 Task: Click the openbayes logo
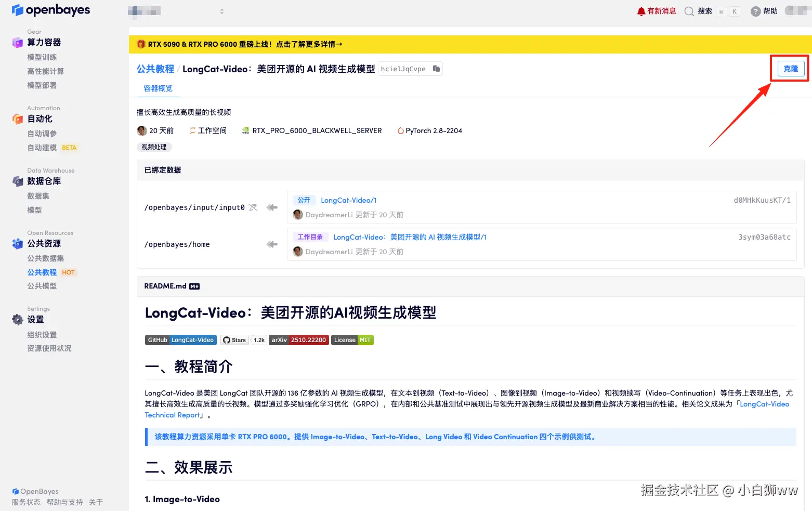point(50,10)
